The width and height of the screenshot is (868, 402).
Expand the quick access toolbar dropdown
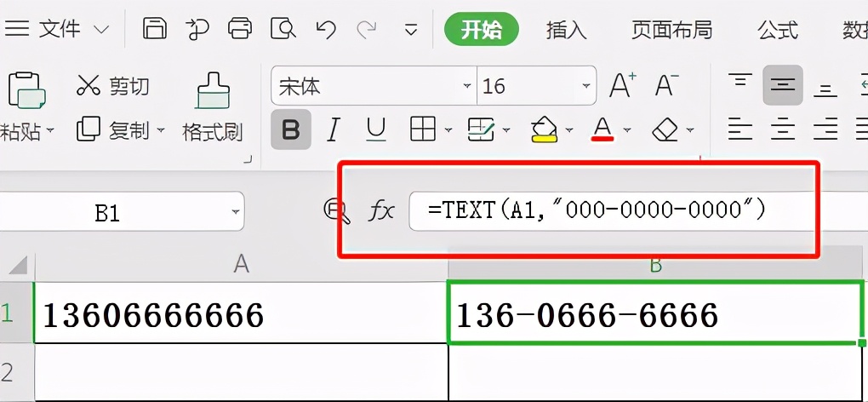click(411, 30)
